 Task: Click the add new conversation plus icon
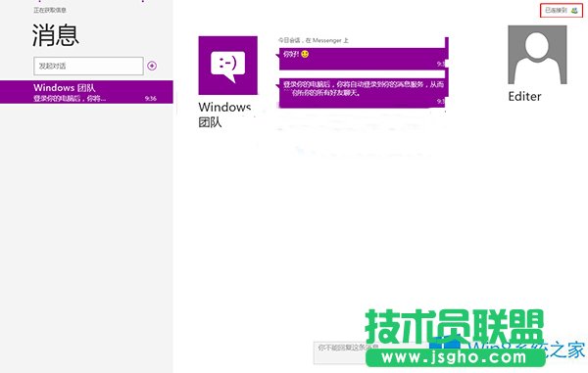152,66
